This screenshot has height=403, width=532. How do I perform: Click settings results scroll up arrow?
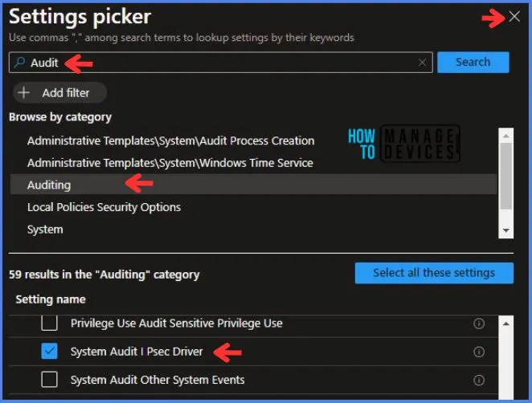click(505, 324)
